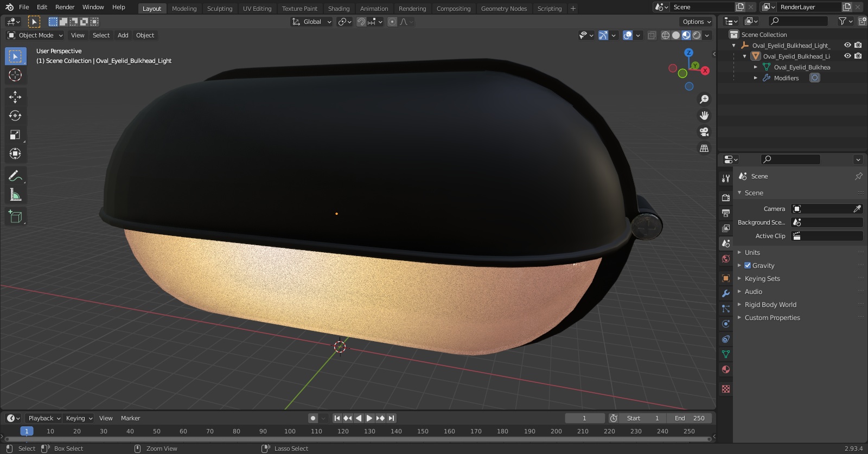Open the Output properties tab

tap(726, 213)
